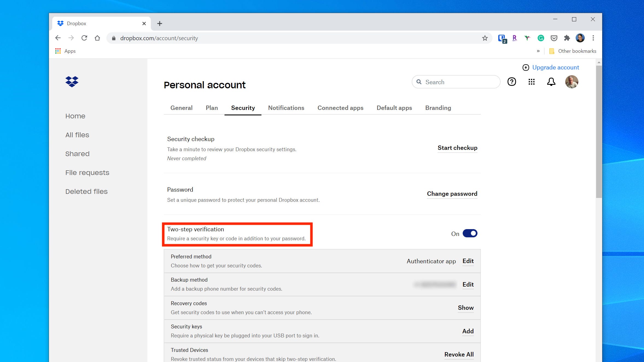Image resolution: width=644 pixels, height=362 pixels.
Task: Switch to the Plan tab
Action: pyautogui.click(x=212, y=108)
